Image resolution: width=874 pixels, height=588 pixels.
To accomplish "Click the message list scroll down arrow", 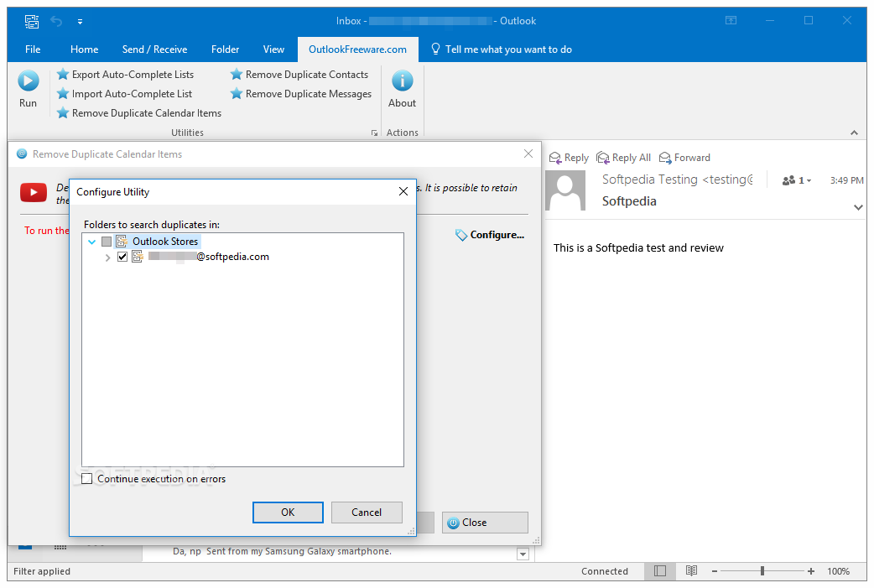I will [x=523, y=554].
